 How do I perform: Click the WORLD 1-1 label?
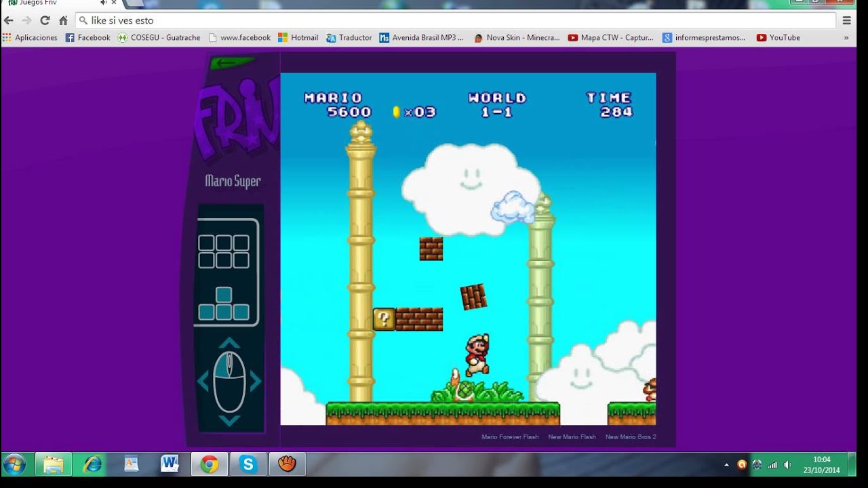[497, 105]
